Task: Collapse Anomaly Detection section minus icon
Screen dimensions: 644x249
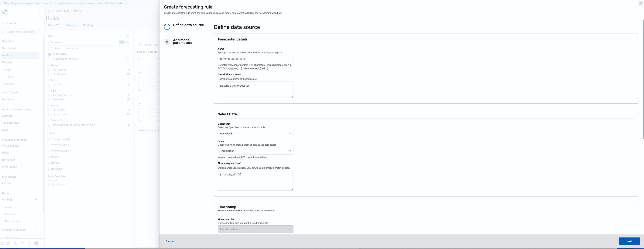Action: coord(36,230)
